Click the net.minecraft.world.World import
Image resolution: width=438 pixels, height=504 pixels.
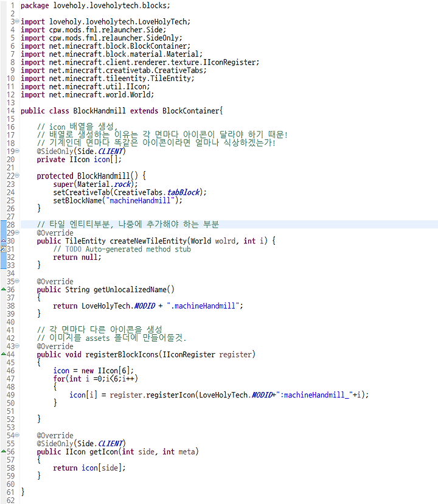tap(88, 95)
